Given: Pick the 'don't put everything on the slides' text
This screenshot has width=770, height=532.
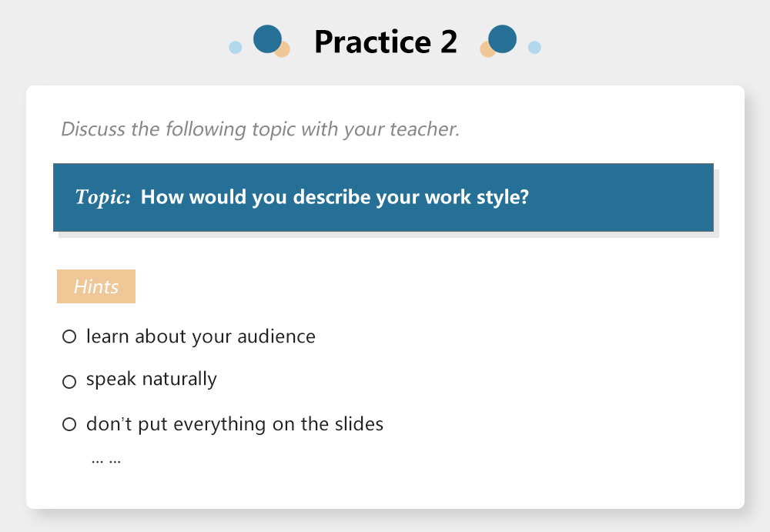Looking at the screenshot, I should 234,424.
